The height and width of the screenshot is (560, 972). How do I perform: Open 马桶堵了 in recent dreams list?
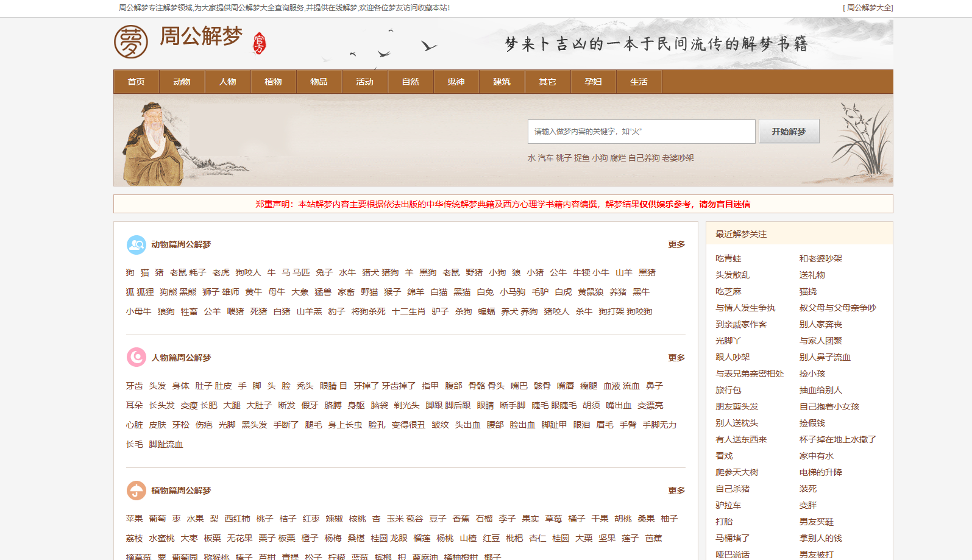click(x=733, y=538)
